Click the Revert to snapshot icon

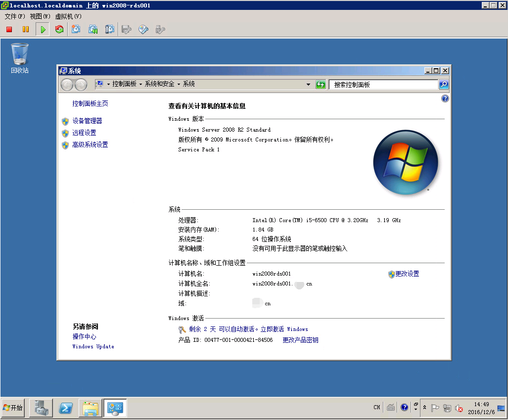[x=93, y=30]
